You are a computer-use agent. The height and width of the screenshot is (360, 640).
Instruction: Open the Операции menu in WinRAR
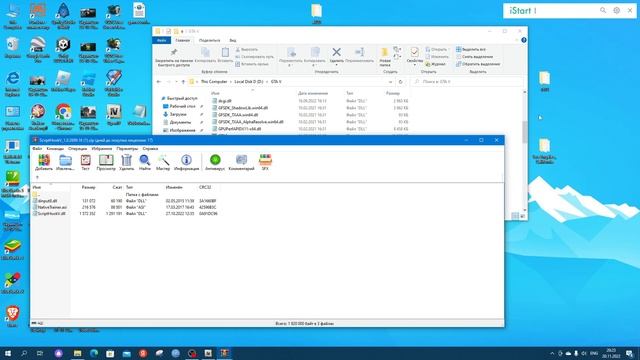click(x=78, y=149)
